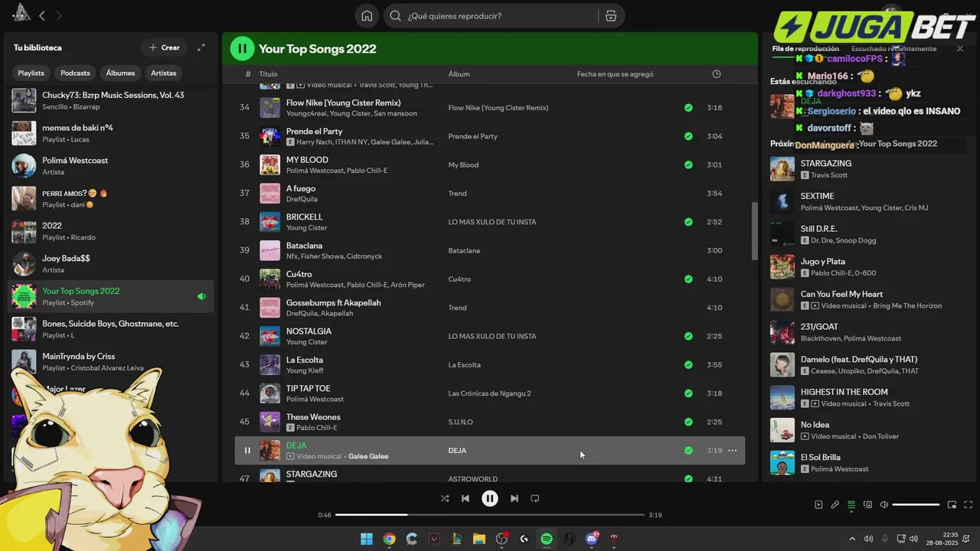Image resolution: width=980 pixels, height=551 pixels.
Task: Open the Crear plus button
Action: (164, 47)
